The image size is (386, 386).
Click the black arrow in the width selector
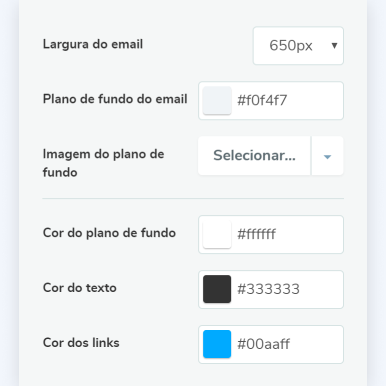[x=334, y=45]
